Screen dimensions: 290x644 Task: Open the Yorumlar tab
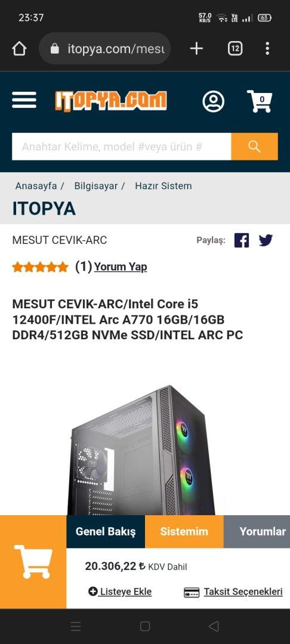click(x=257, y=531)
